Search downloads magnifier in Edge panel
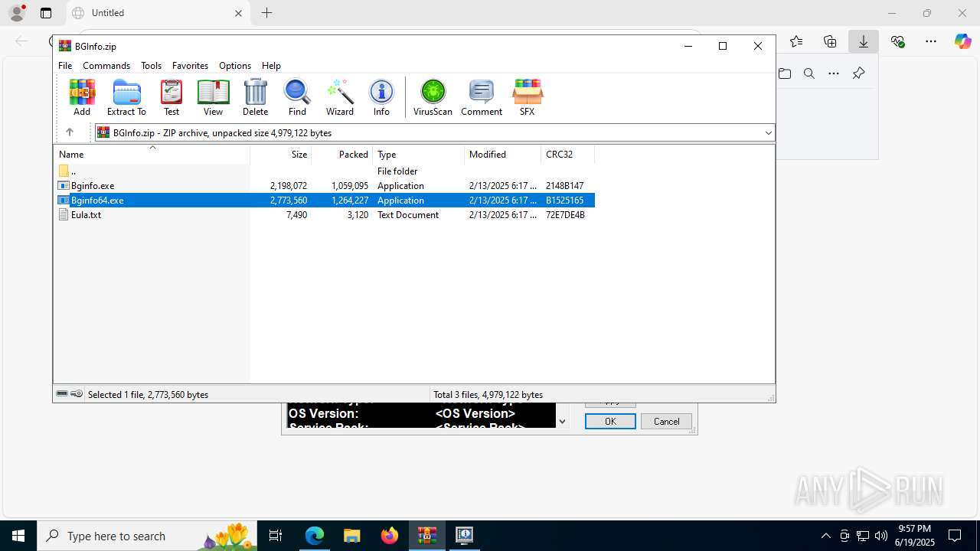Screen dimensions: 980x551 tap(809, 73)
